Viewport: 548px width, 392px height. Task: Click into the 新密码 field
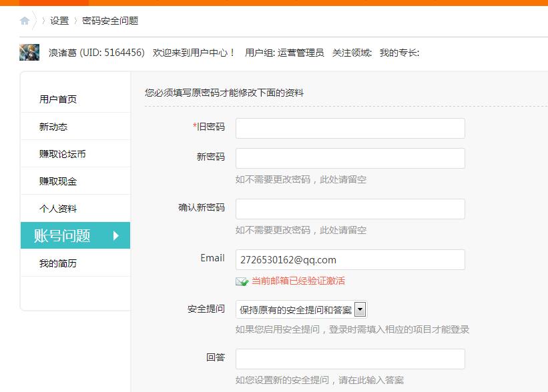pyautogui.click(x=350, y=158)
